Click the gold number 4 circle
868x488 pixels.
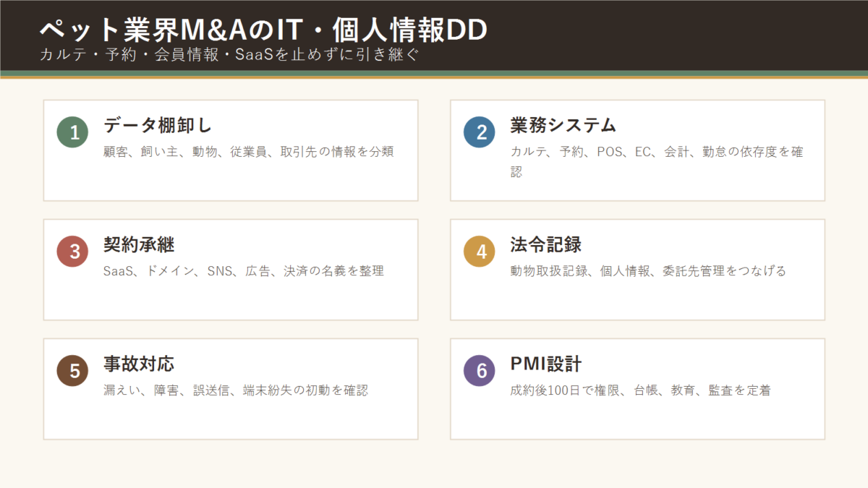[479, 251]
